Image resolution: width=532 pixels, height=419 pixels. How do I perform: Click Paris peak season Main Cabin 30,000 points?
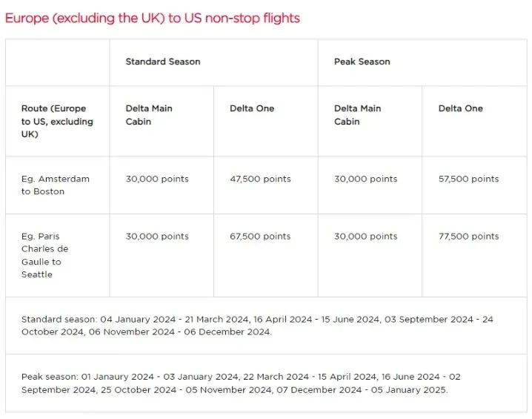[365, 237]
